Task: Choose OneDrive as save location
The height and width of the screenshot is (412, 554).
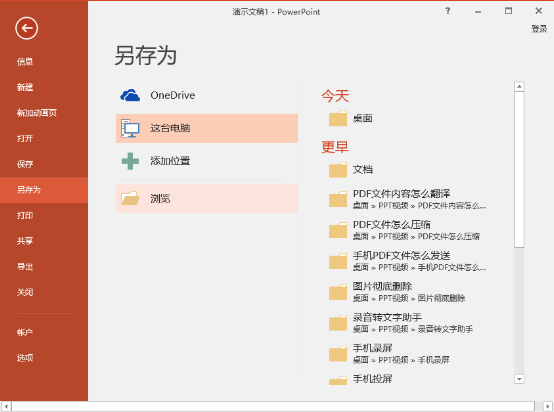Action: pyautogui.click(x=207, y=95)
